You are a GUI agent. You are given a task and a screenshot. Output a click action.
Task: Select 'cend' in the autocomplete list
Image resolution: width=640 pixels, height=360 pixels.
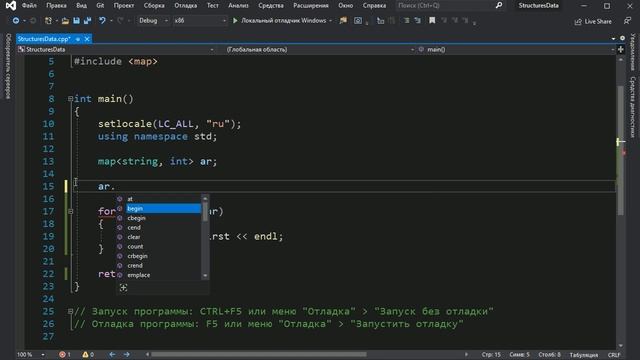[159, 227]
